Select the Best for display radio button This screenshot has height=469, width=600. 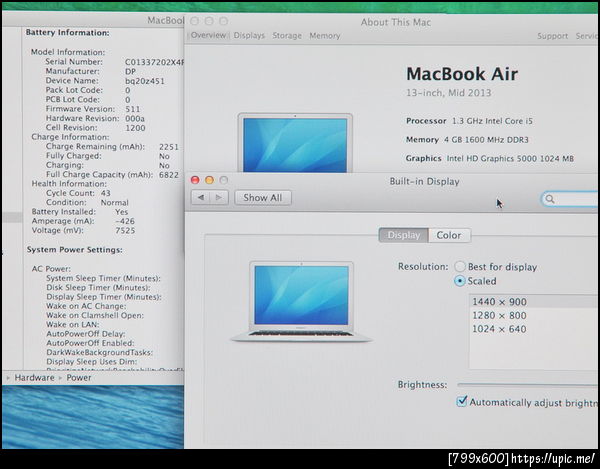tap(460, 267)
